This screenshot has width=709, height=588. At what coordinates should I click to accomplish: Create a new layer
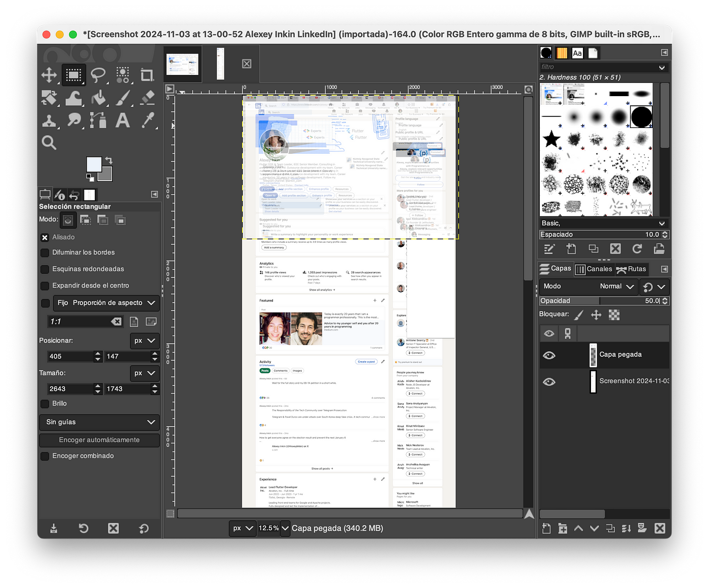(546, 528)
